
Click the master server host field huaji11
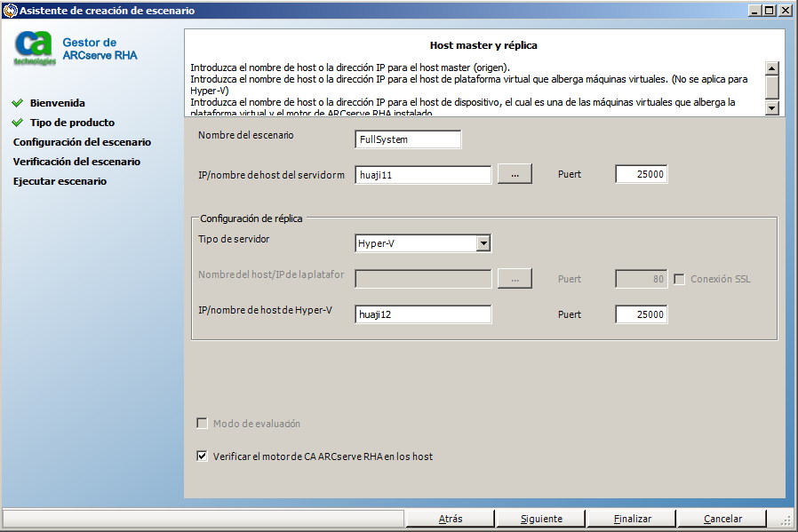point(423,175)
